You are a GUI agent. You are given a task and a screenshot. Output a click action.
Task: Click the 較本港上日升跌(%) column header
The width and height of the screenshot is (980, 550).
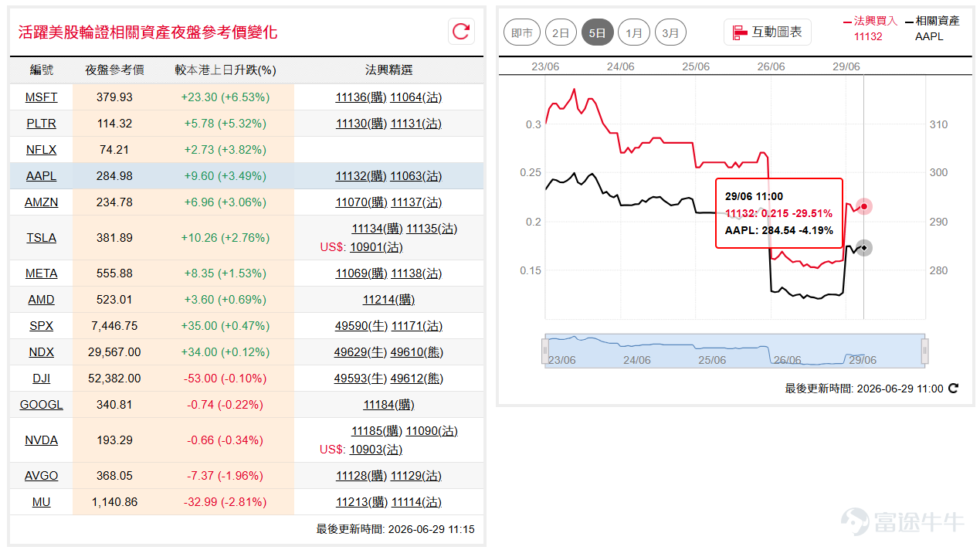click(225, 70)
